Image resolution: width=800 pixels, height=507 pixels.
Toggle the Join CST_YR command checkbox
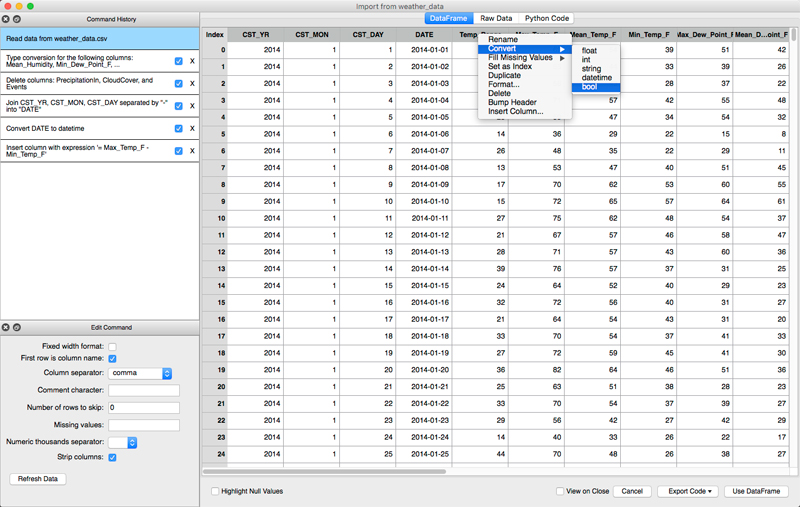click(179, 106)
